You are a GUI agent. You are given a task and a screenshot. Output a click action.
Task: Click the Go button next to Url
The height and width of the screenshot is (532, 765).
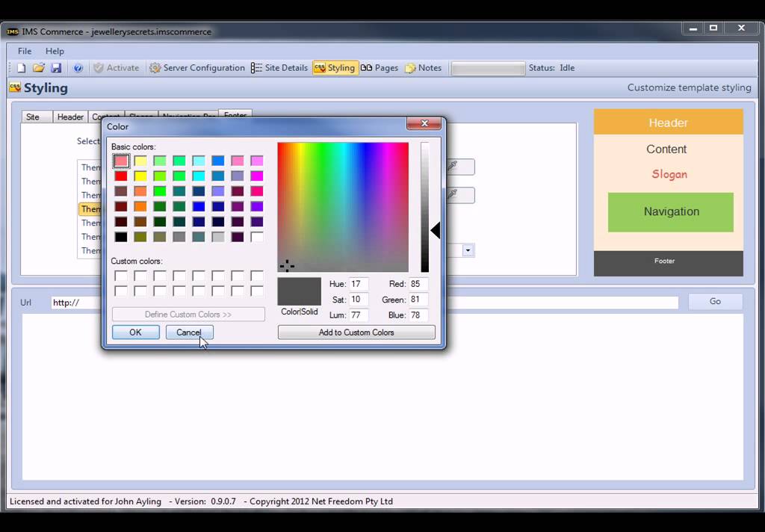tap(715, 302)
